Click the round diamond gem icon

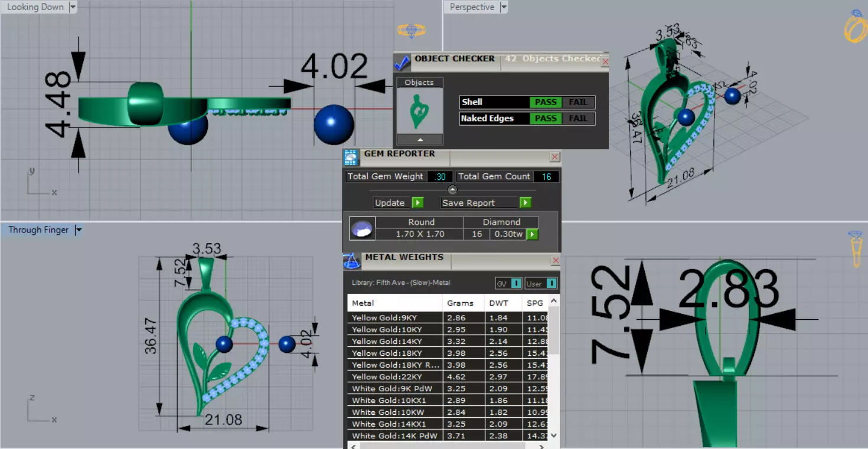tap(362, 230)
